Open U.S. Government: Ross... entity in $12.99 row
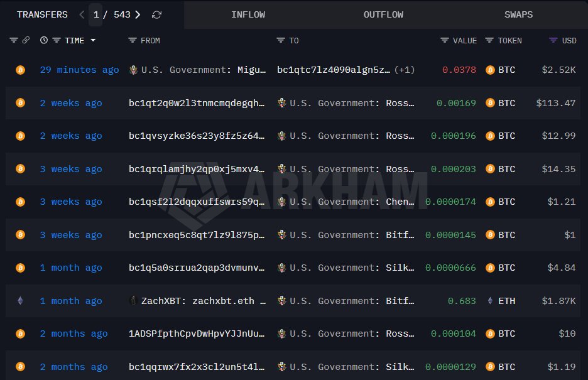Screen dimensions: 588x380 click(346, 136)
